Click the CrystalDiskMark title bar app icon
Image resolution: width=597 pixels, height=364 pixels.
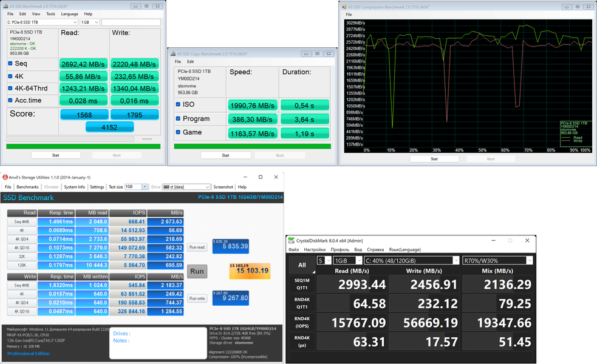coord(291,240)
